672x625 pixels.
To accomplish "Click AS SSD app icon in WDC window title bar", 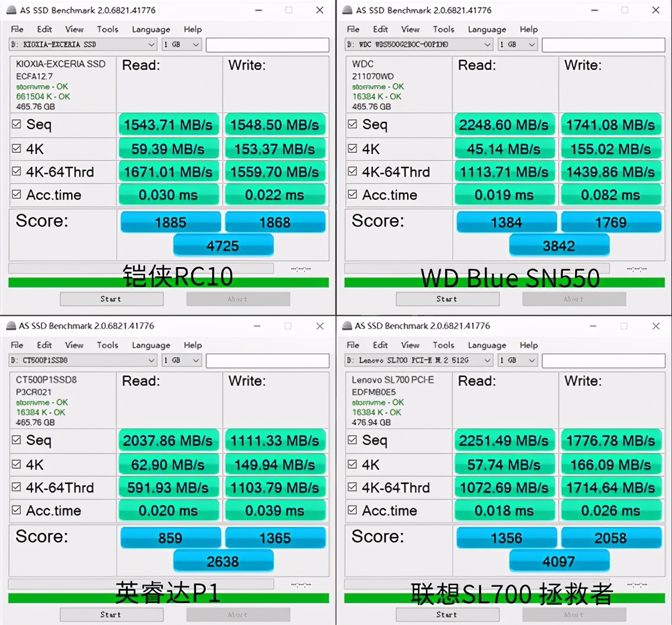I will pos(347,10).
